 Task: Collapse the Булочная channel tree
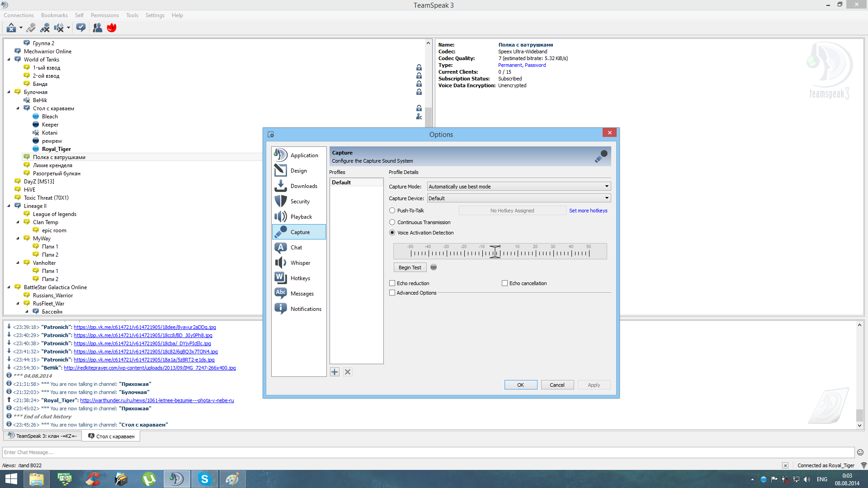coord(9,92)
